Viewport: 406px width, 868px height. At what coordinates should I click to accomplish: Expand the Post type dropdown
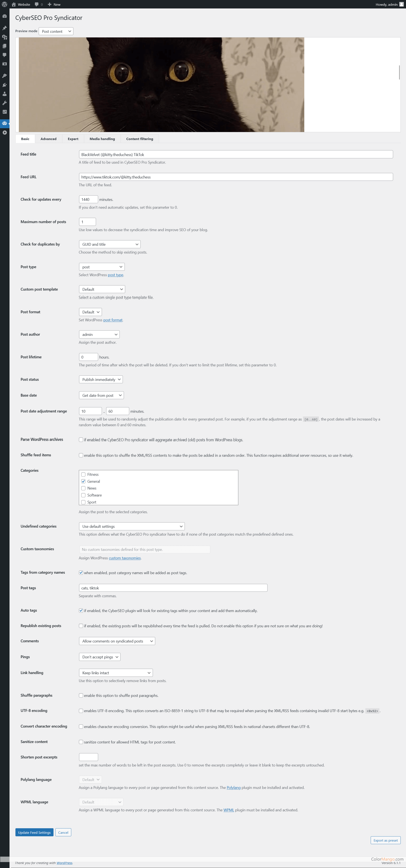tap(101, 266)
